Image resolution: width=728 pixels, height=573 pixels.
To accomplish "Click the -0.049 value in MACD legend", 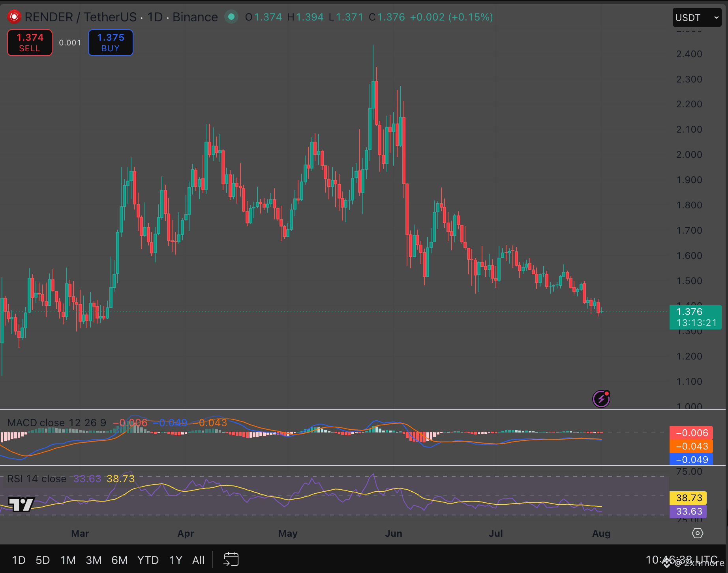I will [170, 423].
